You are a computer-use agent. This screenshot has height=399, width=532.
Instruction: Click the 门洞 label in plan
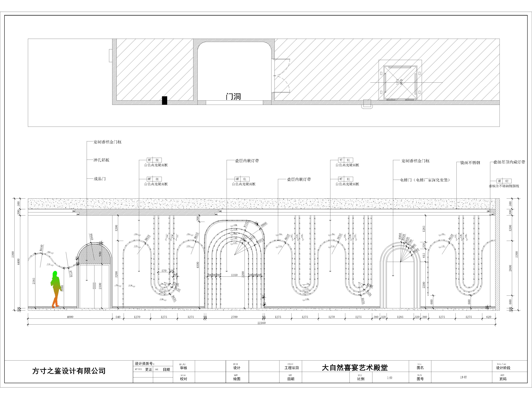(233, 97)
